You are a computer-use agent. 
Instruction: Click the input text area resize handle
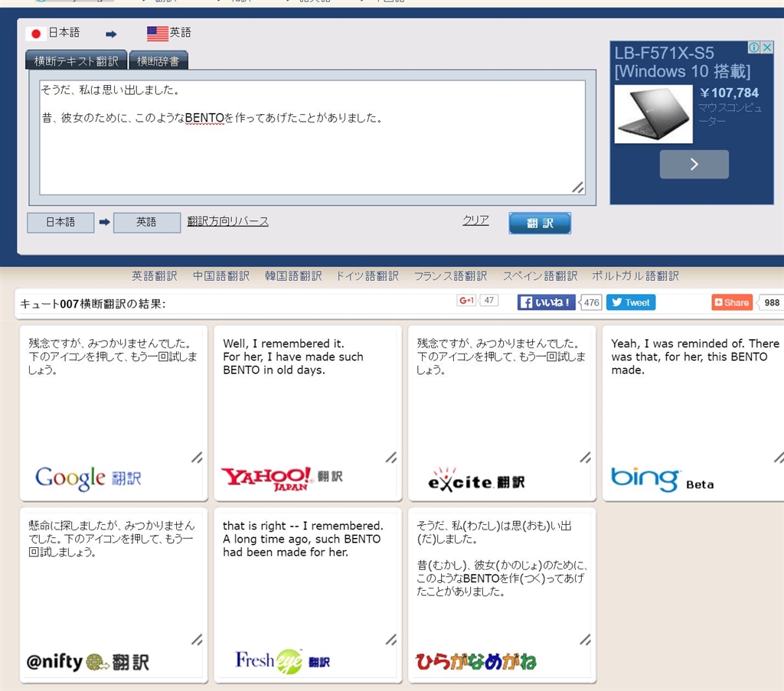(x=578, y=187)
